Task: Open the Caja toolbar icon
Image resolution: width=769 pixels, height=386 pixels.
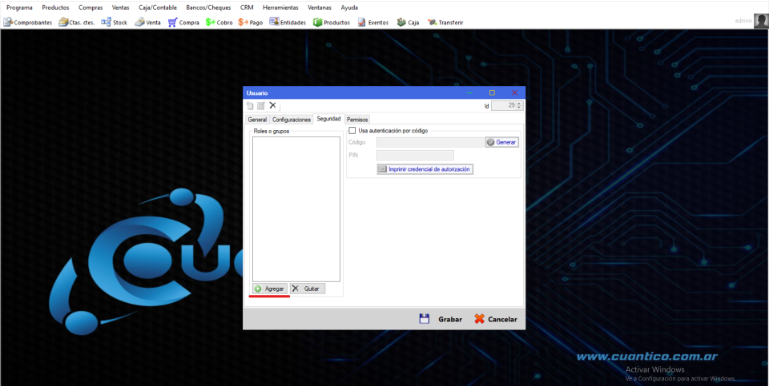Action: tap(408, 23)
